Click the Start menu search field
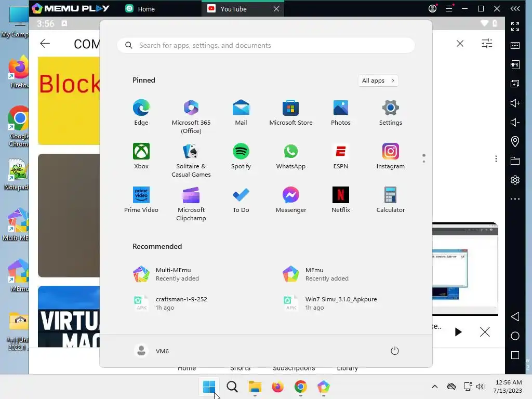This screenshot has height=399, width=532. [x=266, y=46]
